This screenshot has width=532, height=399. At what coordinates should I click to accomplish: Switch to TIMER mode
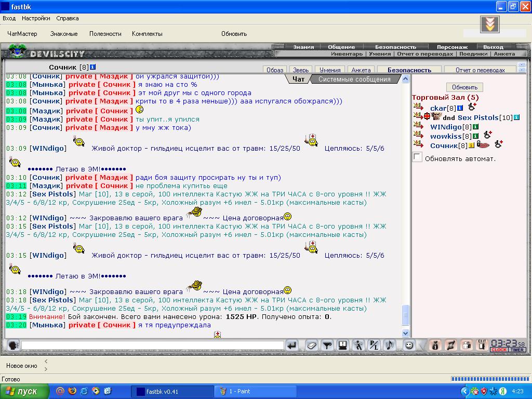click(x=517, y=350)
